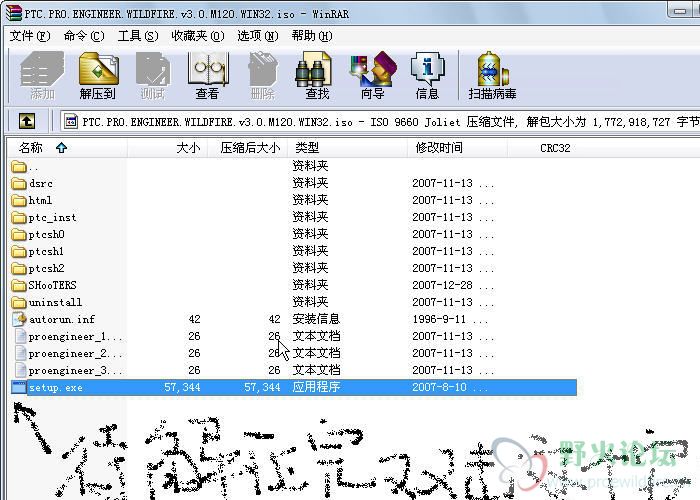Select the ptcsh1 folder icon
700x500 pixels.
[x=19, y=251]
